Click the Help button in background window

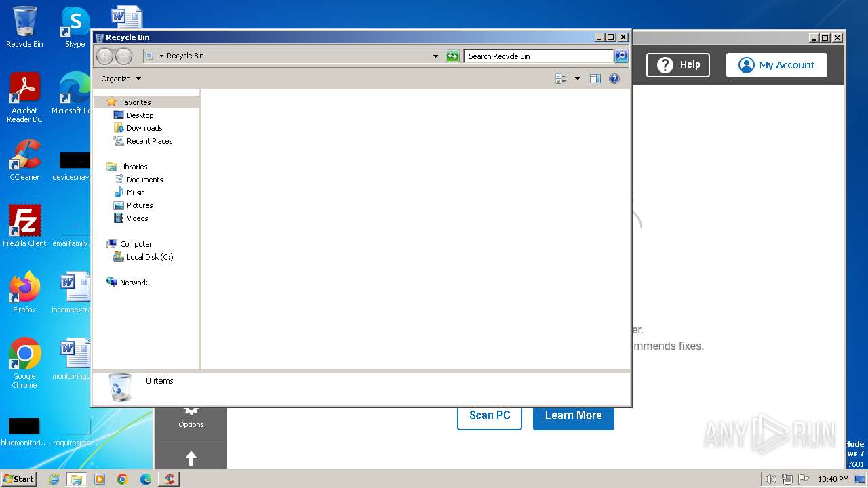click(678, 65)
